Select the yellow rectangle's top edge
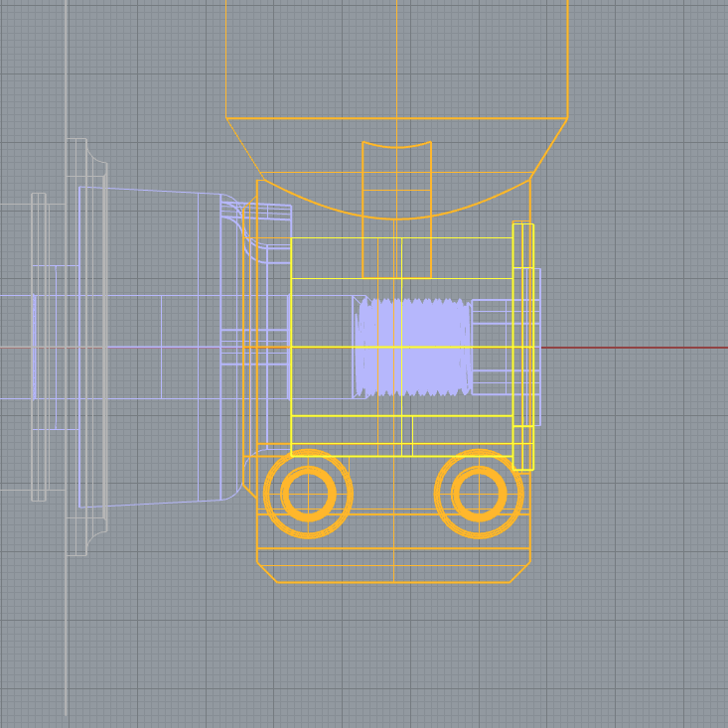This screenshot has width=728, height=728. tap(397, 278)
